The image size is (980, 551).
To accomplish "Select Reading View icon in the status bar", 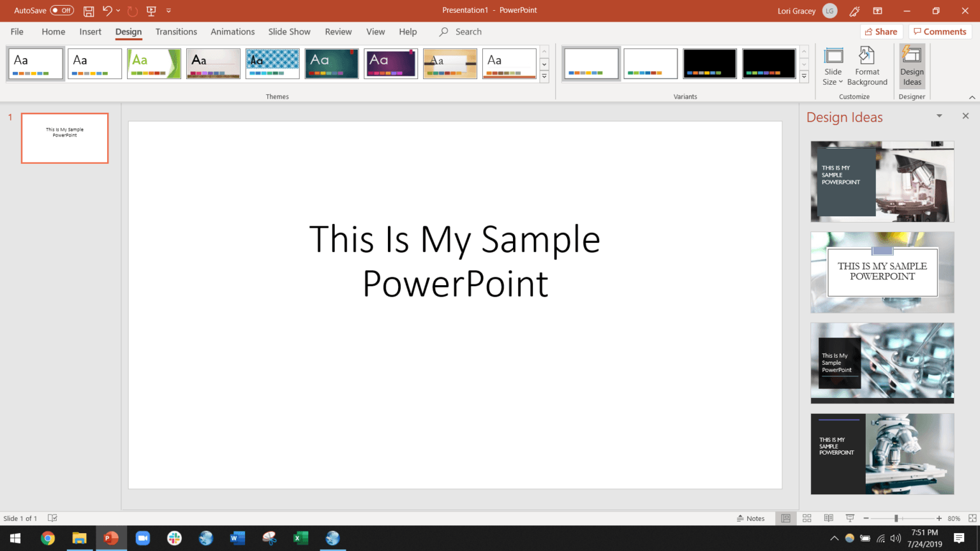I will tap(829, 518).
